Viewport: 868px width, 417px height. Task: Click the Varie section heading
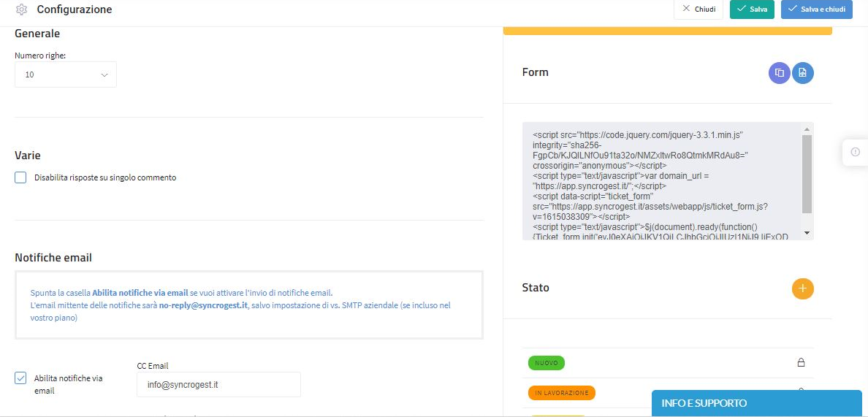click(x=28, y=156)
